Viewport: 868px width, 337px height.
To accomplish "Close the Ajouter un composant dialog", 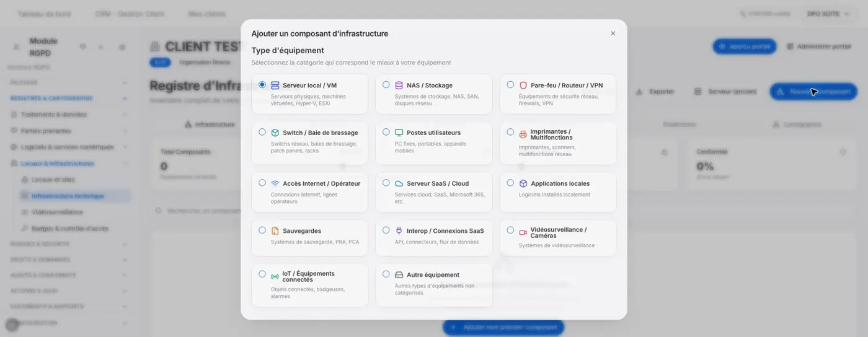I will tap(613, 33).
